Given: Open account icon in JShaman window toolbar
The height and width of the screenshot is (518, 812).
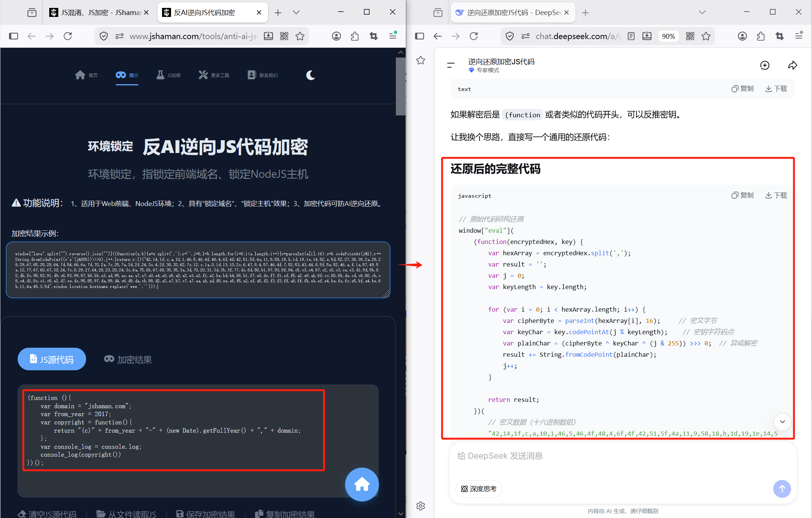Looking at the screenshot, I should [336, 36].
